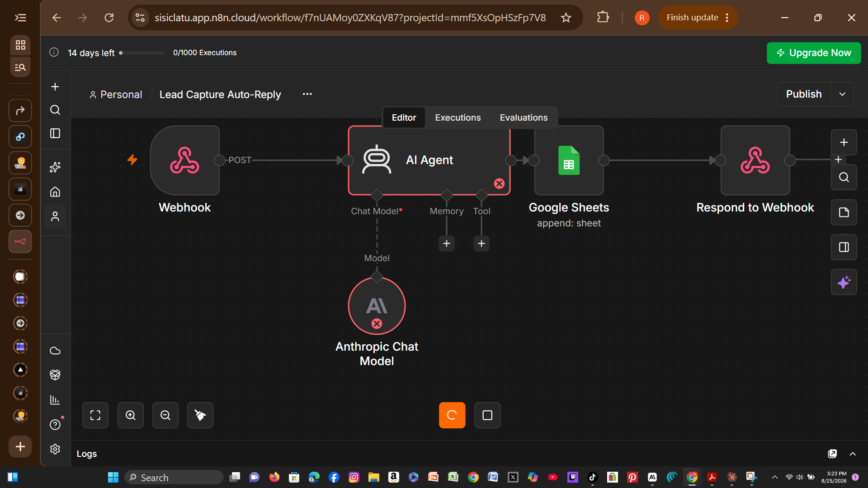
Task: Go back in browser history
Action: (x=57, y=18)
